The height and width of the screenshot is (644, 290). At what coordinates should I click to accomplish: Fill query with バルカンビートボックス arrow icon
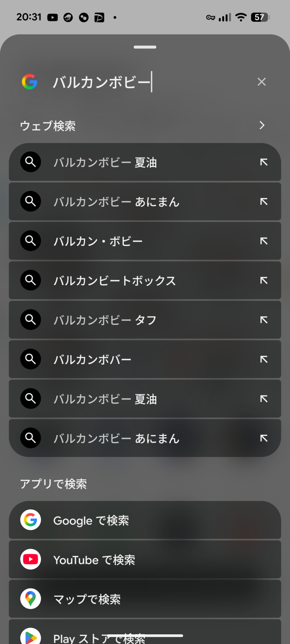pyautogui.click(x=264, y=281)
